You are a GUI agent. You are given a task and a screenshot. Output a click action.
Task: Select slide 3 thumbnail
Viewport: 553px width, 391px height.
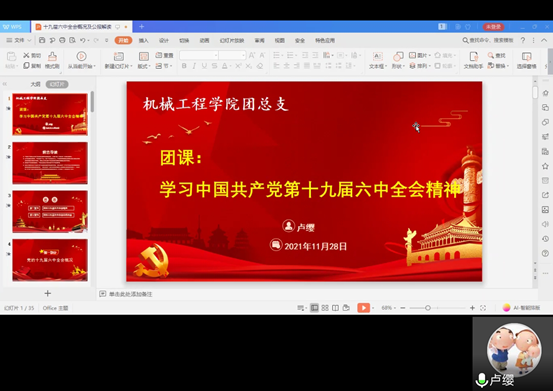(x=50, y=212)
